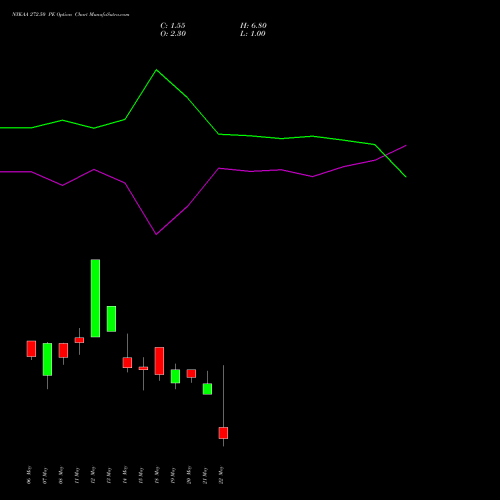Select the 15 May date label
This screenshot has width=500, height=500.
(141, 475)
